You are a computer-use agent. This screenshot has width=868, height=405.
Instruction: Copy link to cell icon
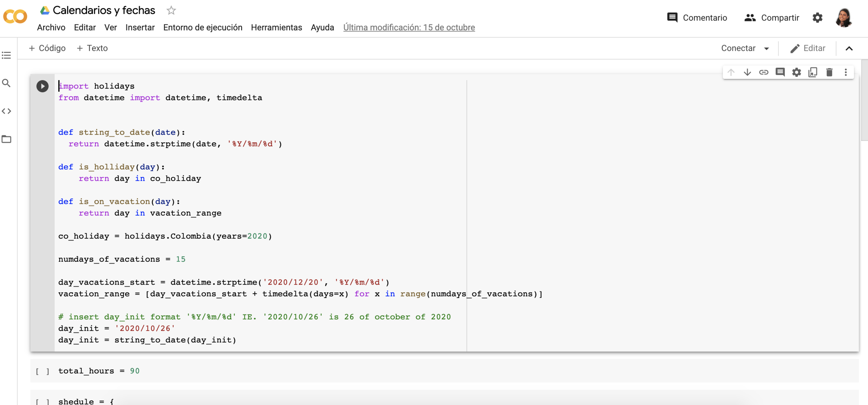(x=763, y=72)
